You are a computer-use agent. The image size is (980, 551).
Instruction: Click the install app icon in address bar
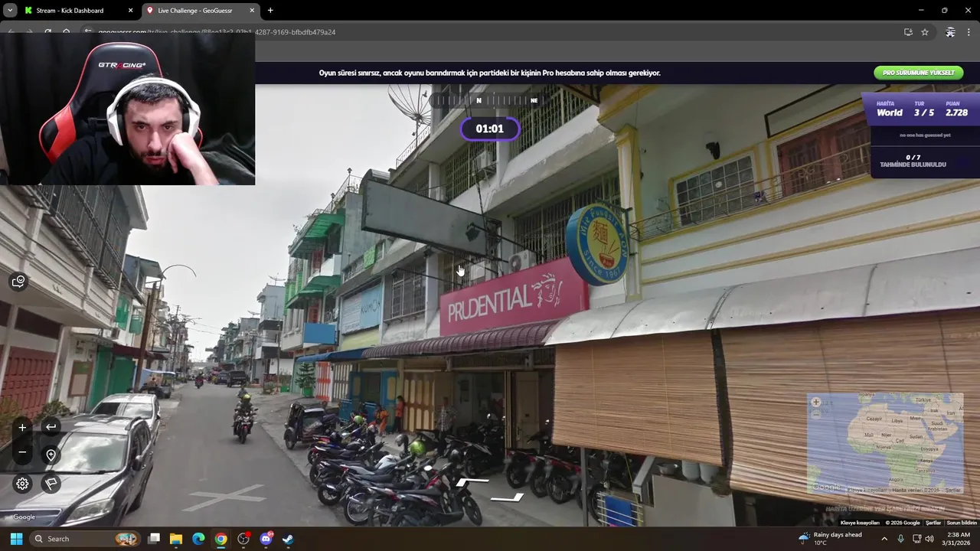(x=908, y=32)
